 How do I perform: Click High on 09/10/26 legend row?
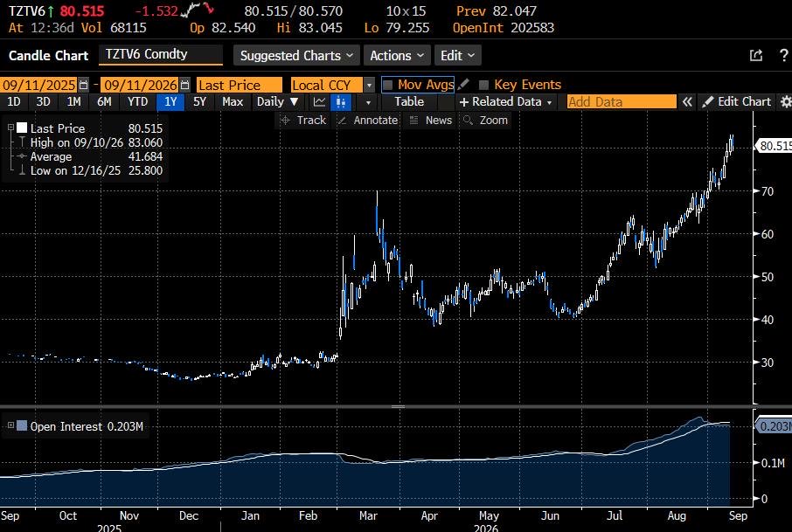[91, 142]
